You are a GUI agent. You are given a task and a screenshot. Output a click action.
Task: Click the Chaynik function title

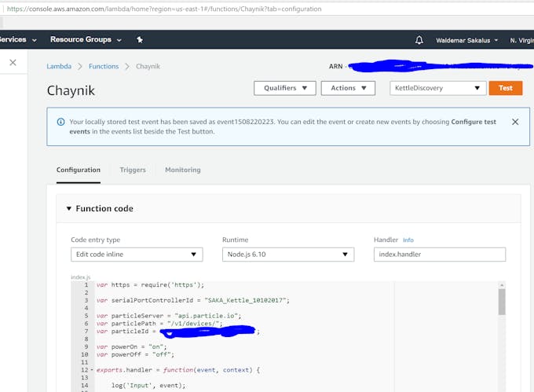pos(71,90)
